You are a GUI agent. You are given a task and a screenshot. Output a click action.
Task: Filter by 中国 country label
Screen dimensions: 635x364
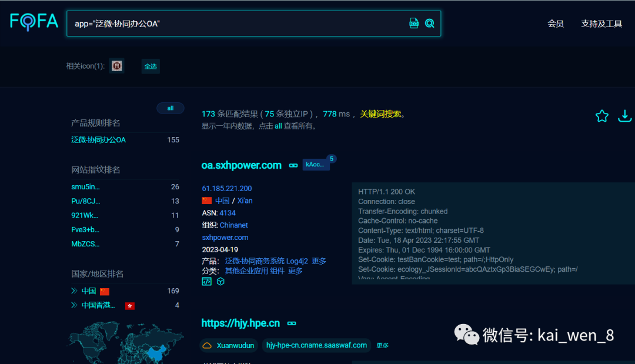click(x=89, y=290)
